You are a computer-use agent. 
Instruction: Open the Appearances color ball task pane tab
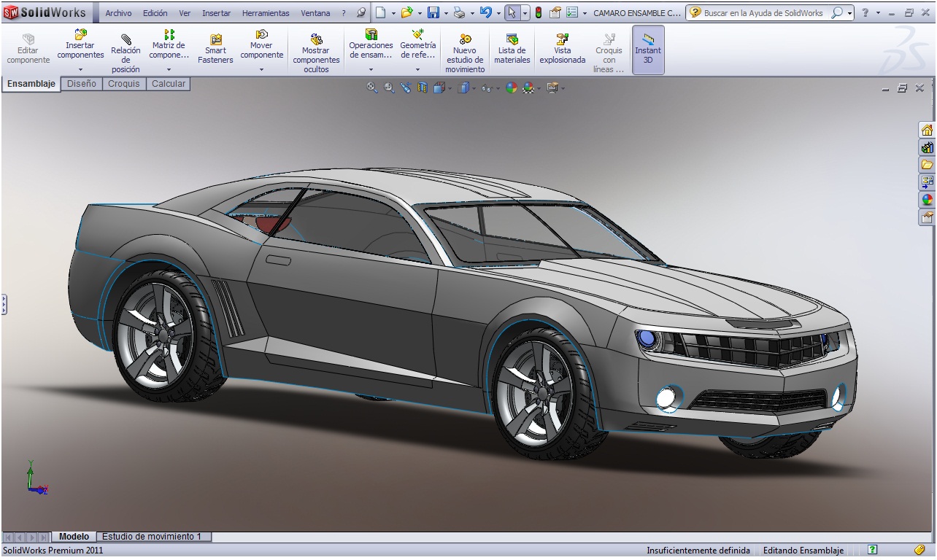click(x=927, y=200)
